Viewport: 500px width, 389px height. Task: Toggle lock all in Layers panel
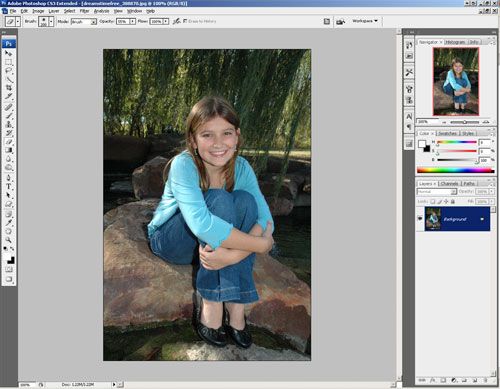coord(453,201)
